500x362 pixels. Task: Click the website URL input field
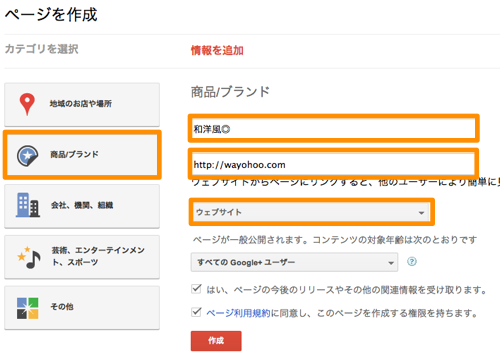click(333, 164)
